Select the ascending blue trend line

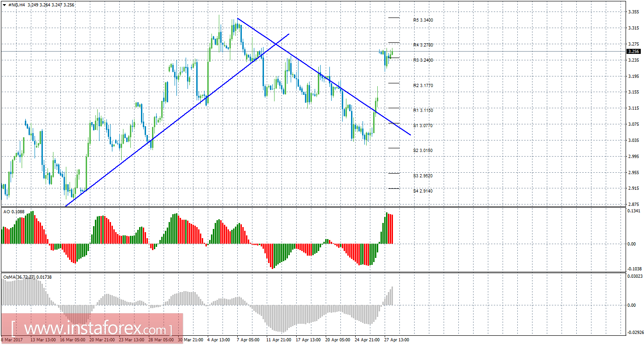point(177,120)
